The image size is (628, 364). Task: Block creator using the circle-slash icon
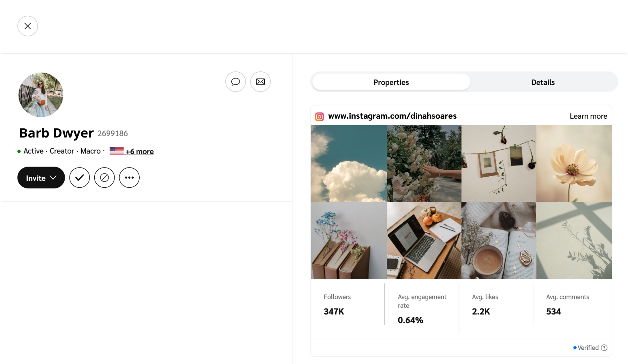pyautogui.click(x=104, y=178)
